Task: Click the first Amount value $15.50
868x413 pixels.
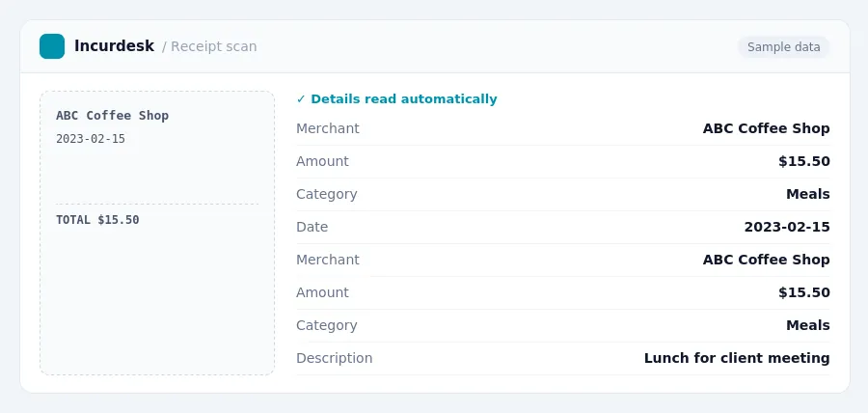Action: pos(804,161)
